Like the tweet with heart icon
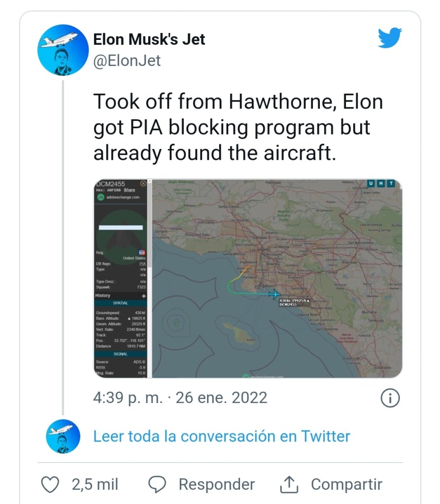This screenshot has height=504, width=440. coord(49,484)
